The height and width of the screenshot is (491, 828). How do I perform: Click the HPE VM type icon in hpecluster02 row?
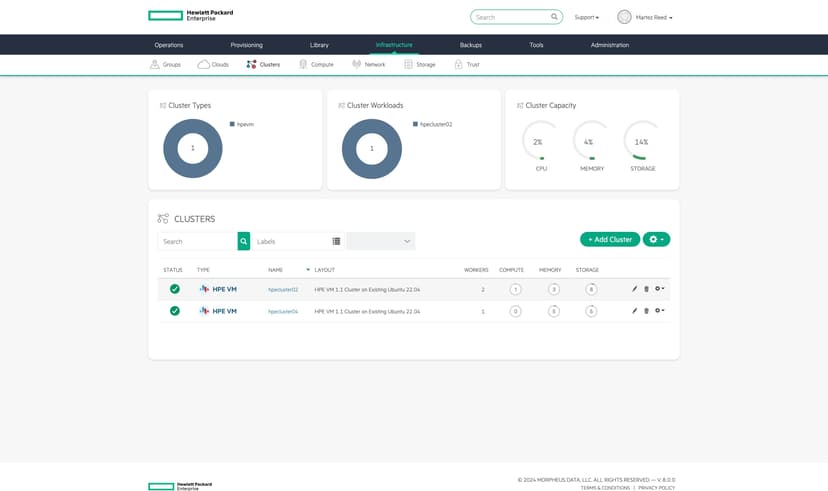(204, 289)
